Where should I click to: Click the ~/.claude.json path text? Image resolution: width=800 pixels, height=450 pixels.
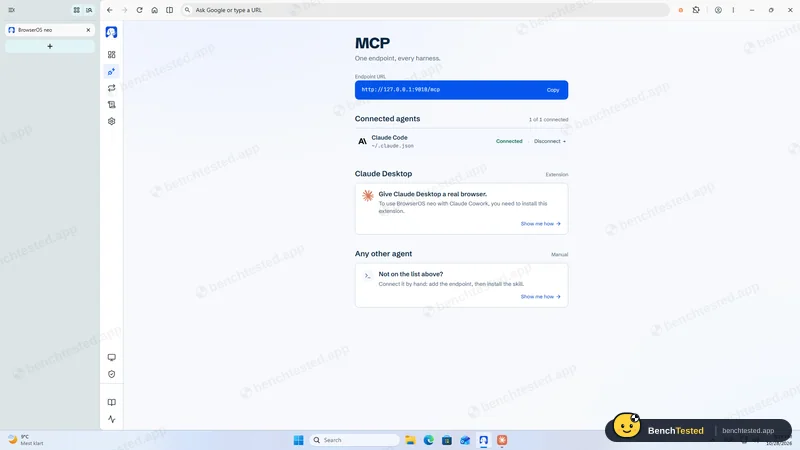click(x=392, y=146)
